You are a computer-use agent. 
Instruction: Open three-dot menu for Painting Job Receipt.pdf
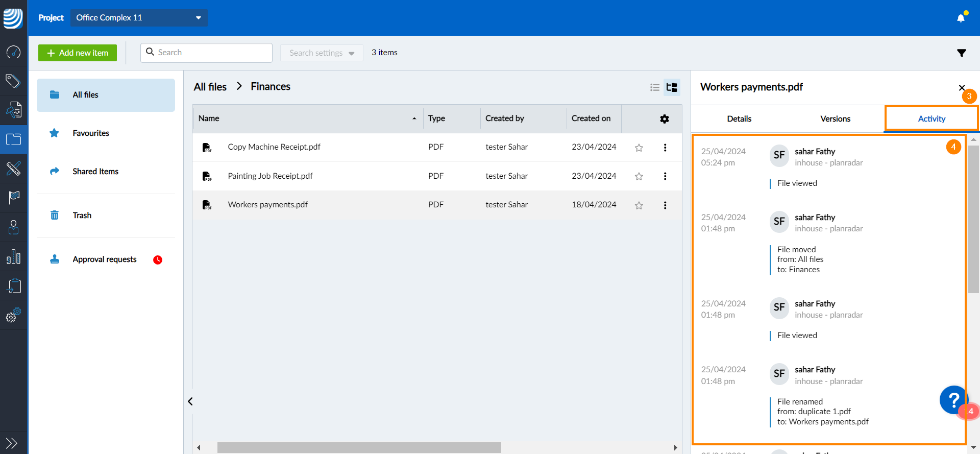(665, 176)
